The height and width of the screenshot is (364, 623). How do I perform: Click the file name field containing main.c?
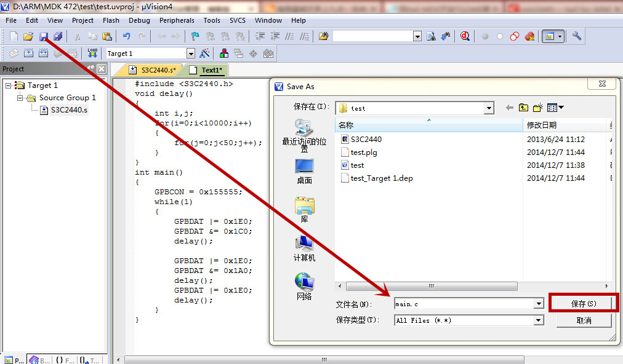[464, 304]
